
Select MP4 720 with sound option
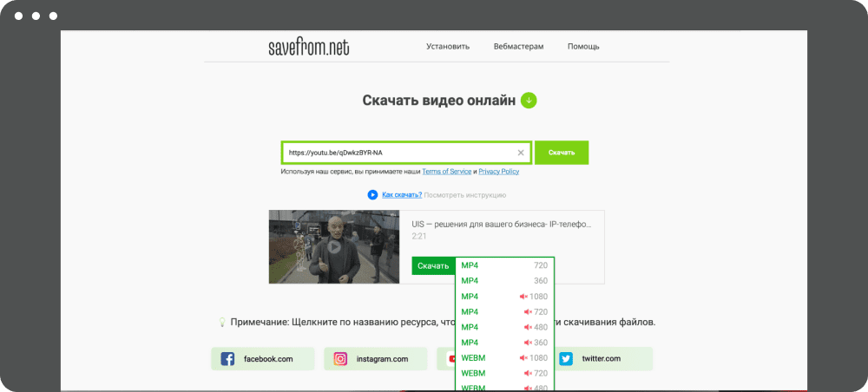[504, 265]
